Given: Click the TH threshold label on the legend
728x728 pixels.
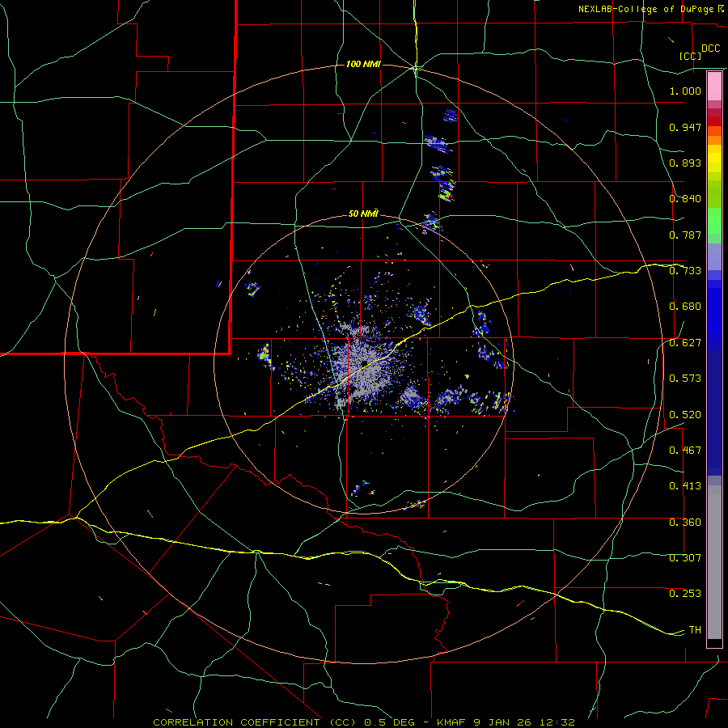Looking at the screenshot, I should [695, 630].
